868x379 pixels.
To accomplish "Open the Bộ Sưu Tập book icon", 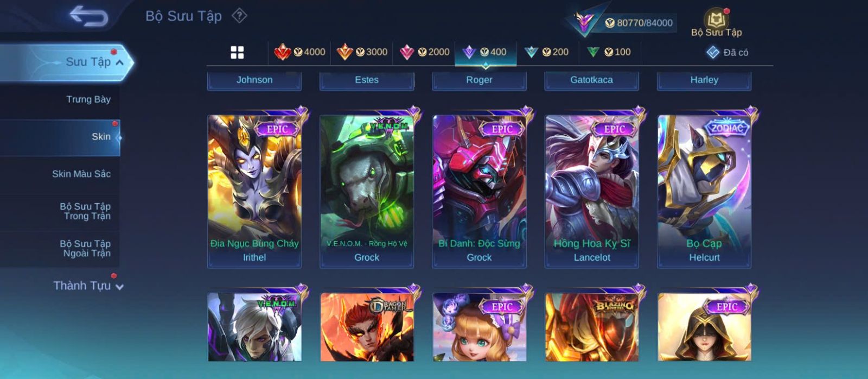I will [716, 23].
